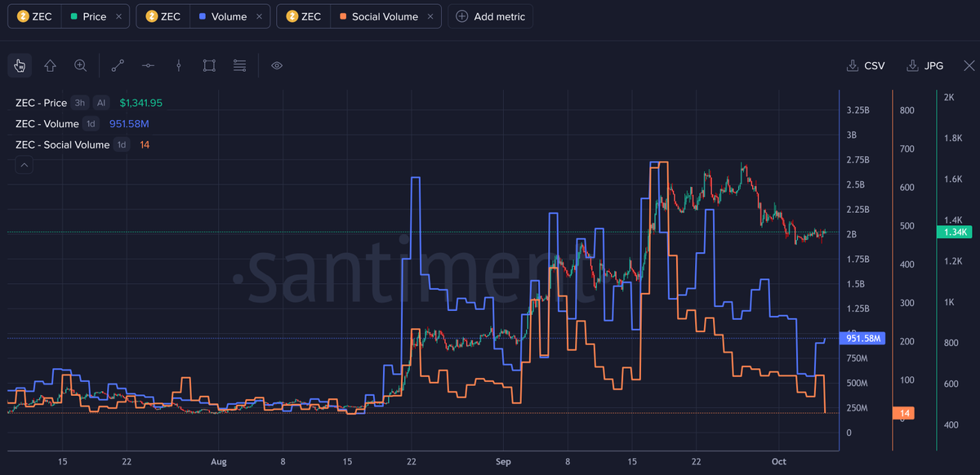Remove the ZEC Social Volume metric

click(x=430, y=16)
